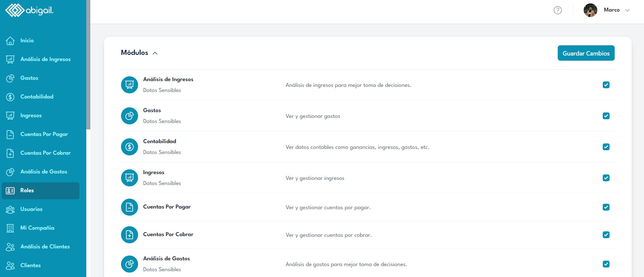
Task: Click the Guardar Cambios button
Action: point(586,53)
